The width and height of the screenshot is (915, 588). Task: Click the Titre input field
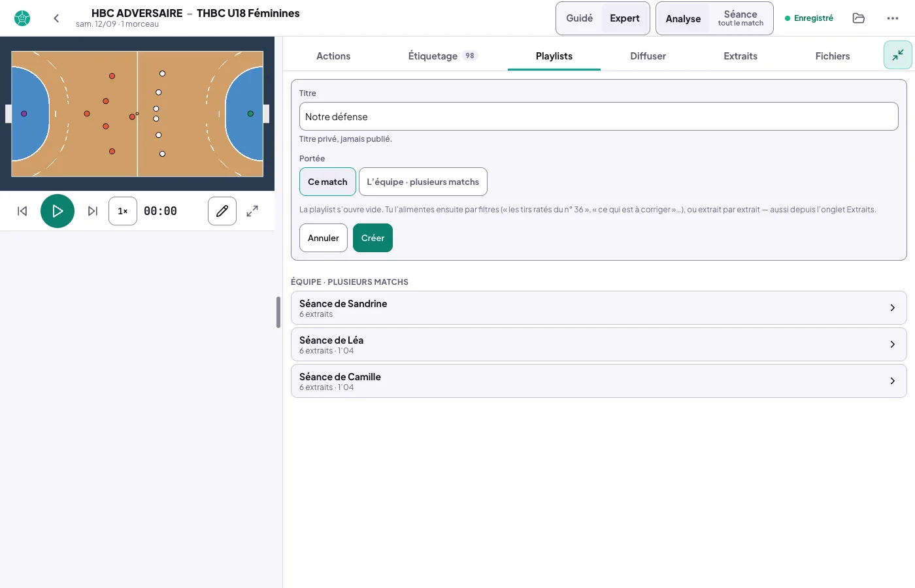(x=599, y=116)
